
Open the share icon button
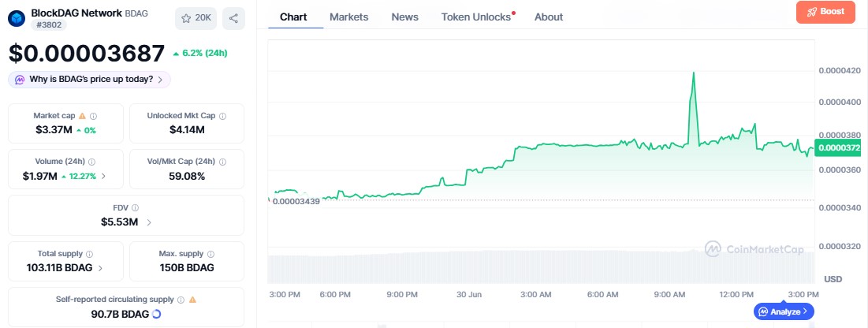click(x=233, y=18)
